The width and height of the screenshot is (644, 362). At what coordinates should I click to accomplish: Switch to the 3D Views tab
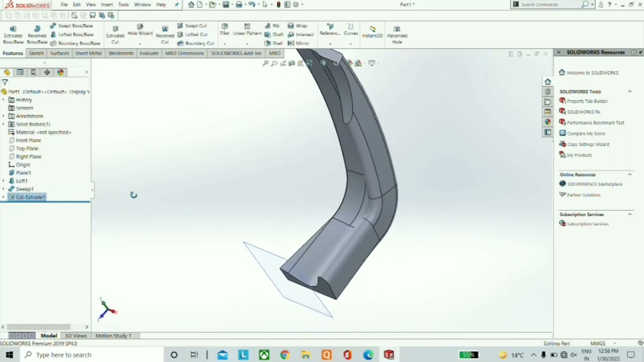click(x=75, y=335)
